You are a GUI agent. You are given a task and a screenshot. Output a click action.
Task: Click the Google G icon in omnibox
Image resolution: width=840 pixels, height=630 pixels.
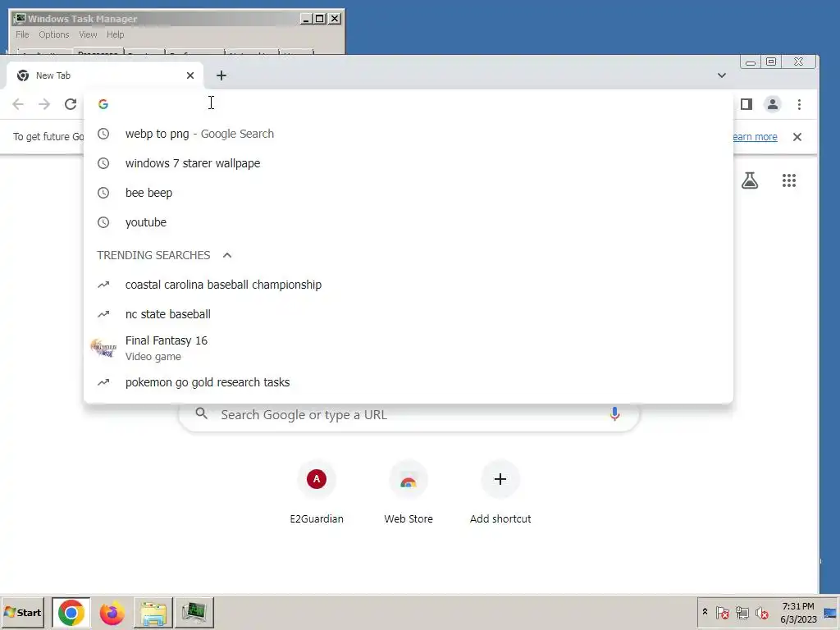click(103, 104)
